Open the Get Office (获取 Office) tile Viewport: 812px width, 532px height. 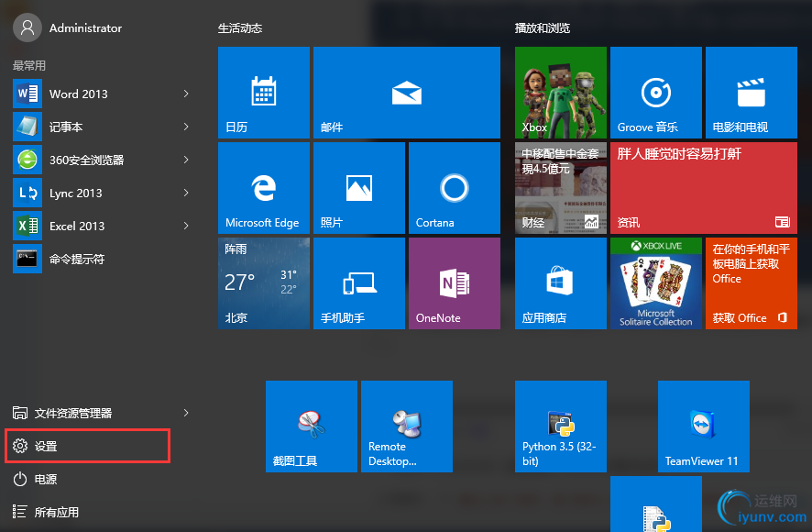[x=751, y=283]
